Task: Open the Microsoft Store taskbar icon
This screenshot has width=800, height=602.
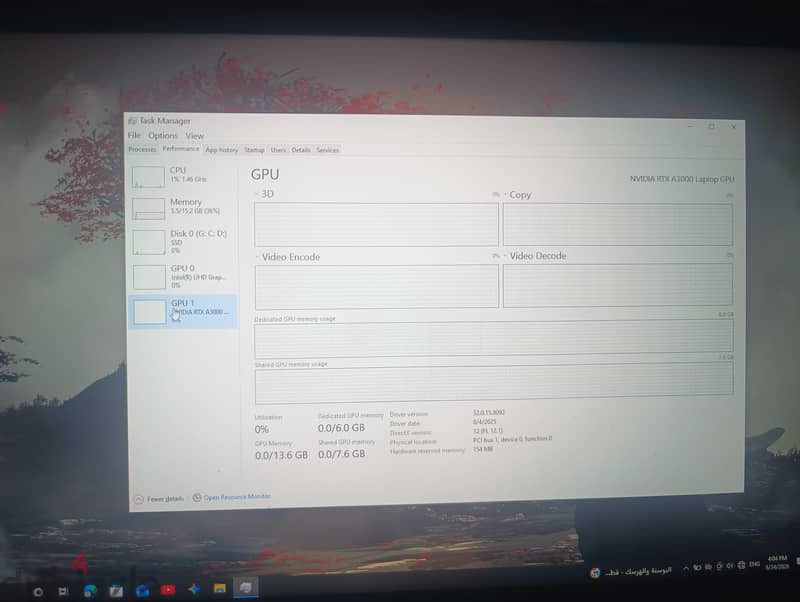Action: (116, 591)
